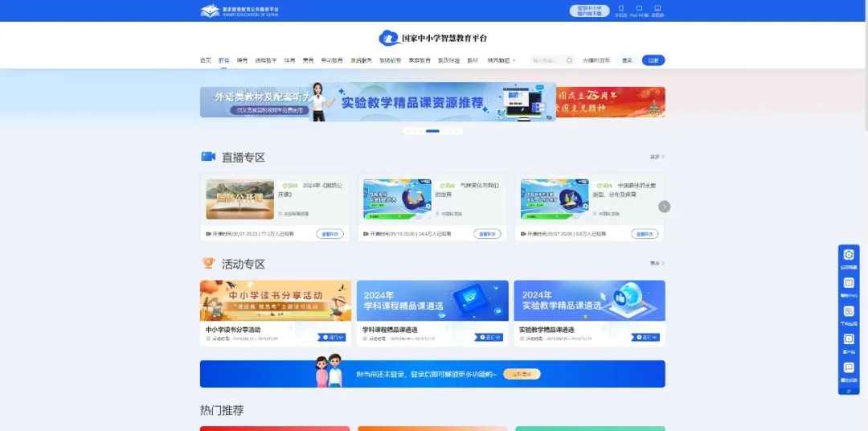Viewport: 868px width, 431px height.
Task: Open the 家庭教育 navigation item
Action: pyautogui.click(x=420, y=60)
